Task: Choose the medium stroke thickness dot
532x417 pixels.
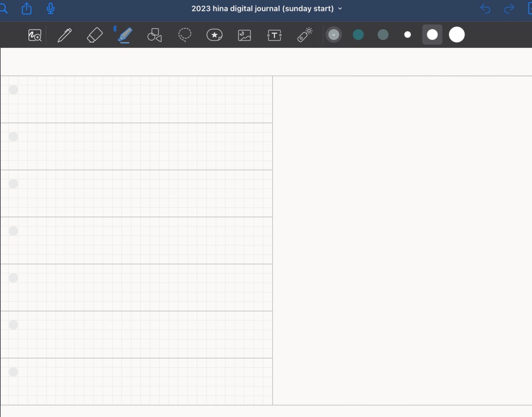Action: point(432,35)
